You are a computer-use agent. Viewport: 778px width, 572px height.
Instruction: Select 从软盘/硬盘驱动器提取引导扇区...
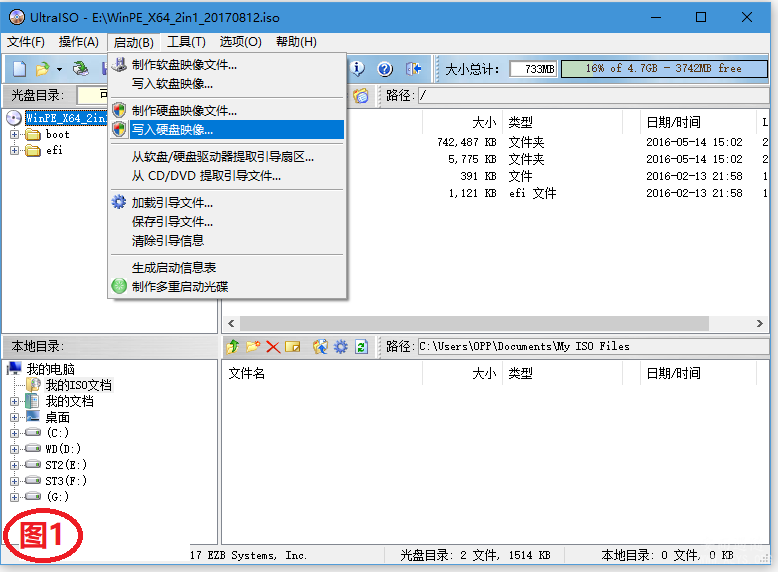(x=227, y=157)
